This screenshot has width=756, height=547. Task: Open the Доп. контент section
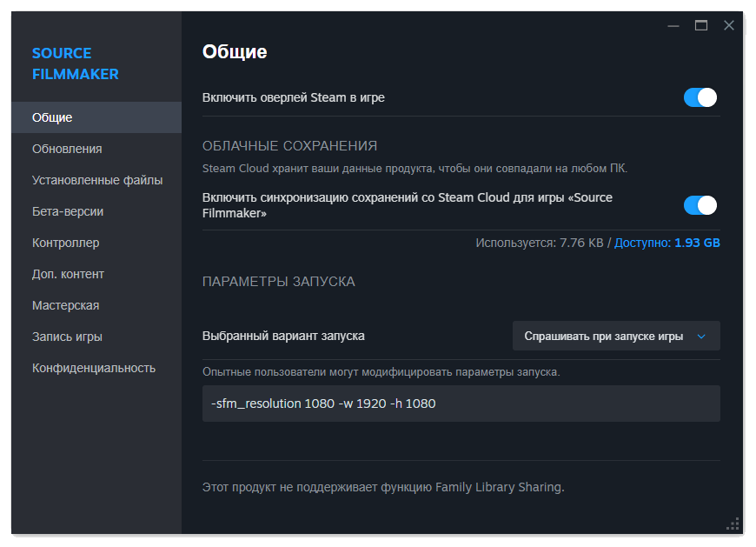click(68, 274)
